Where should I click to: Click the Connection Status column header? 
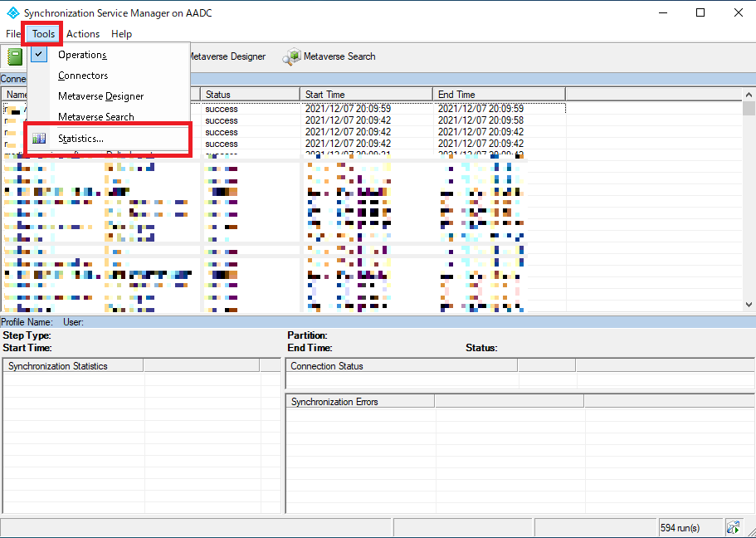[402, 366]
